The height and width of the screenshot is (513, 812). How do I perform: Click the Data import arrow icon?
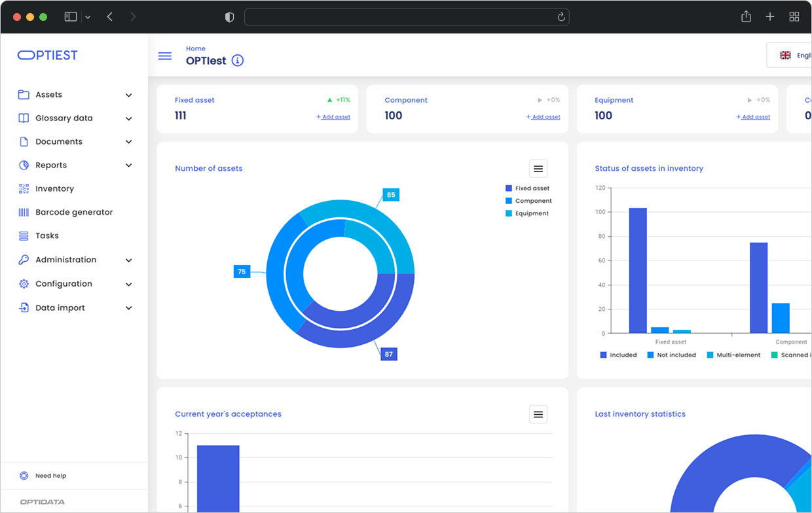pos(24,308)
